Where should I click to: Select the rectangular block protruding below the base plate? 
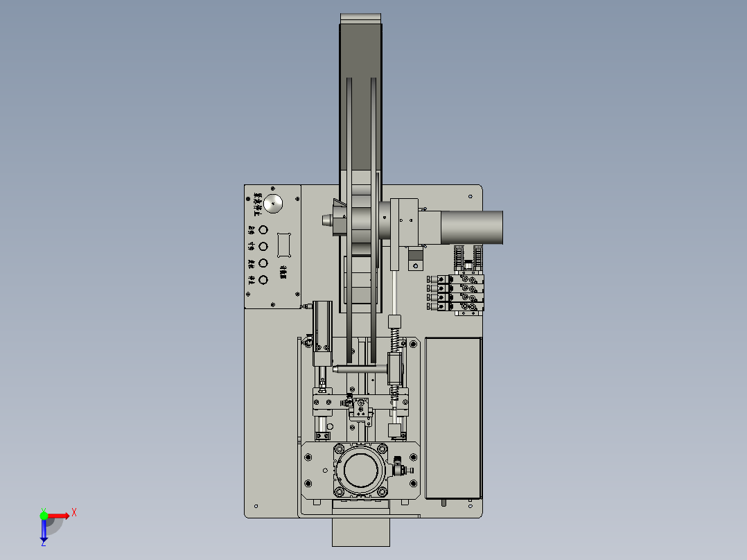tap(360, 532)
